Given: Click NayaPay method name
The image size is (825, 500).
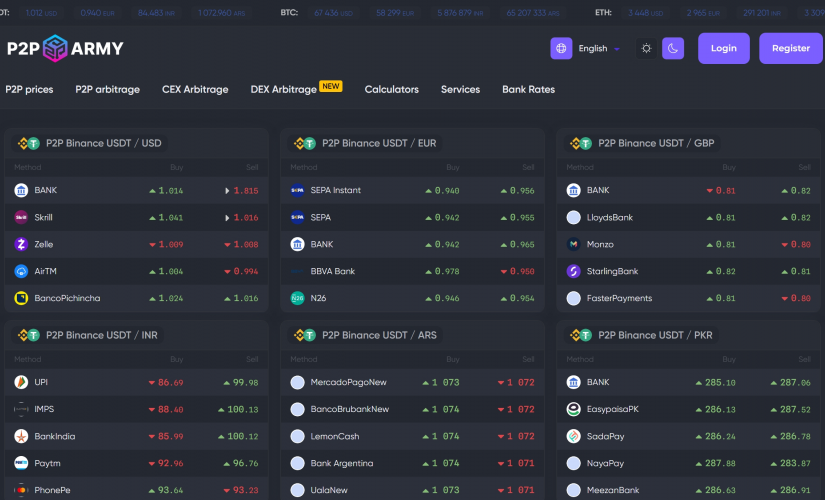Looking at the screenshot, I should tap(605, 463).
